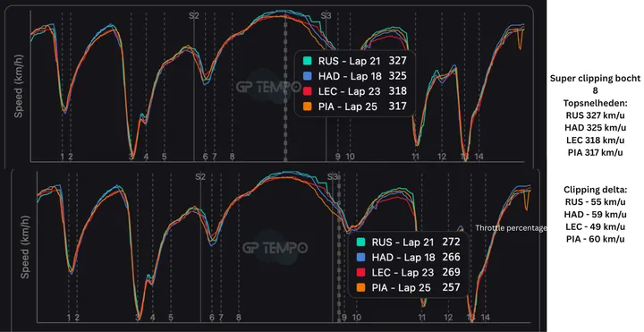Click the 'LEC - 49 km/u' line
This screenshot has height=332, width=644.
pyautogui.click(x=595, y=226)
